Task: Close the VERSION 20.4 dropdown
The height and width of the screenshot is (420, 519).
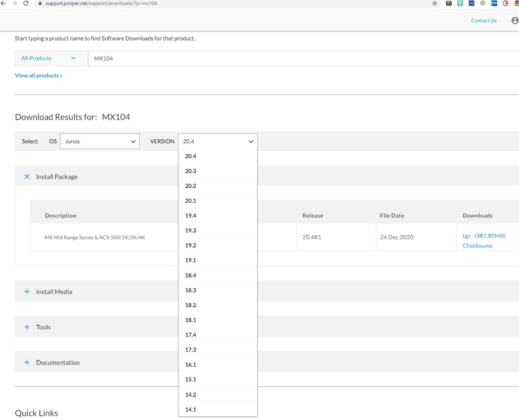Action: (218, 141)
